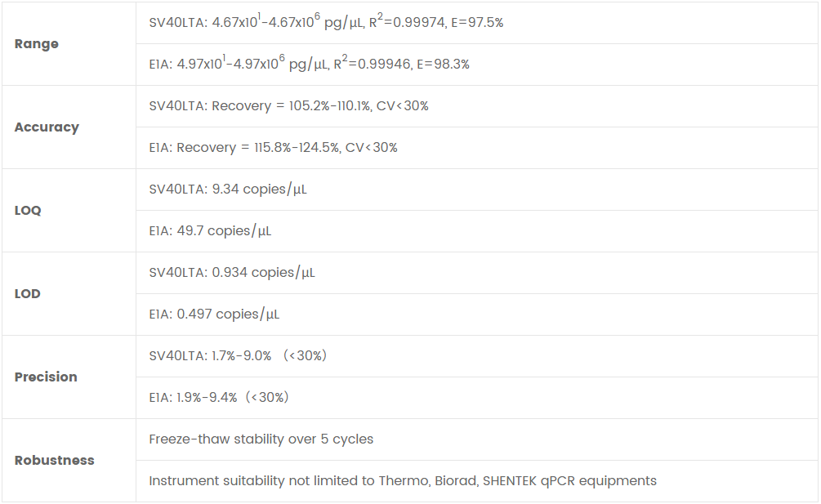Click the freeze-thaw stability over 5 cycles text
821x504 pixels.
tap(261, 439)
